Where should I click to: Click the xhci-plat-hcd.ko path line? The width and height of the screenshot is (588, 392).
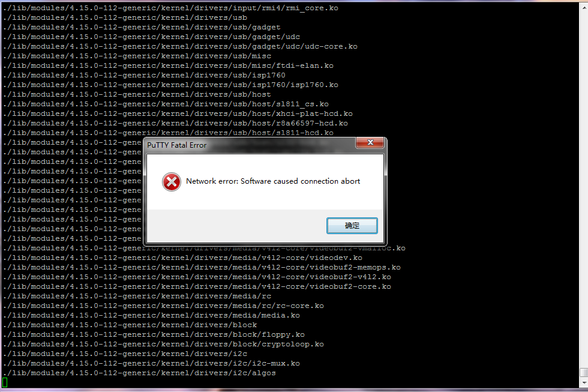(x=178, y=113)
